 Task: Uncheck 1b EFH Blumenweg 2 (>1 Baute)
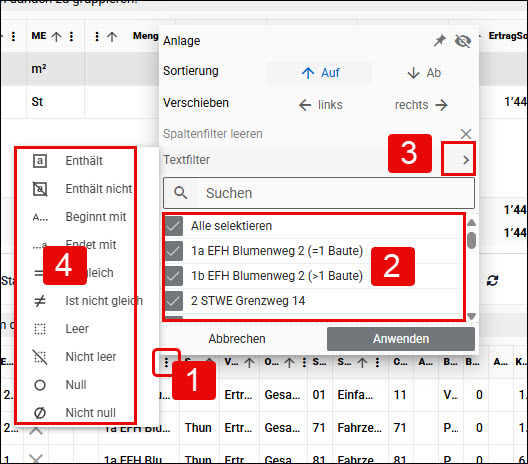(174, 276)
